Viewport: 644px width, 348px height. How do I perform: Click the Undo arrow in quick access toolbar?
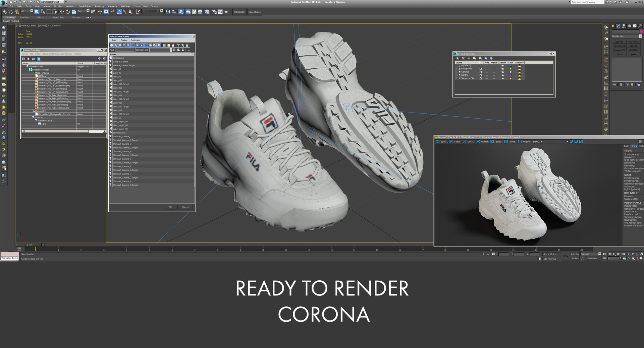(x=24, y=2)
